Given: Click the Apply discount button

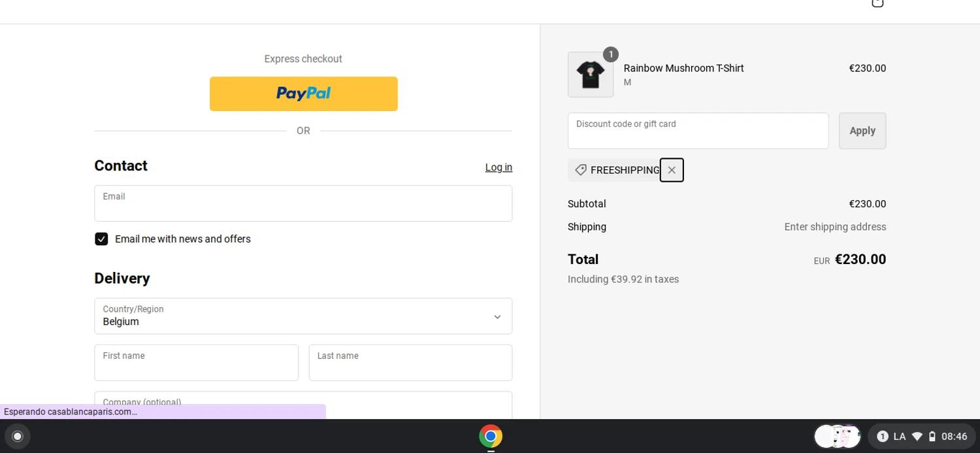Looking at the screenshot, I should (x=862, y=131).
